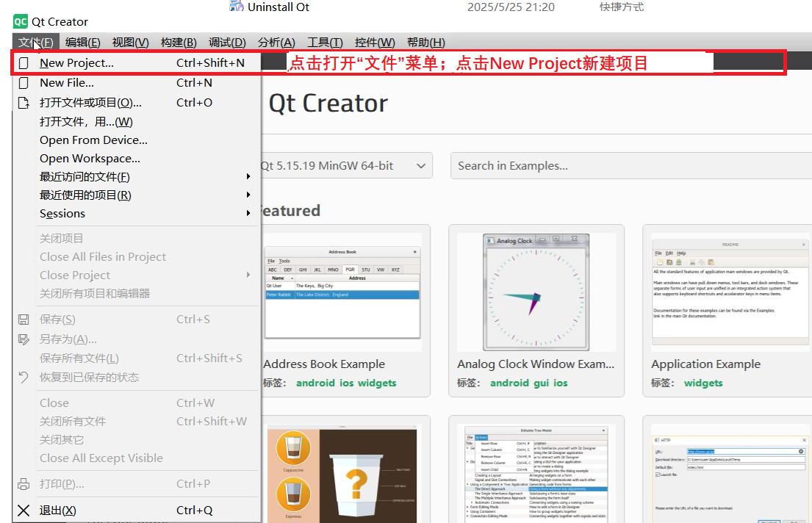The width and height of the screenshot is (812, 523).
Task: Click the 保存(S) menu entry
Action: click(137, 320)
